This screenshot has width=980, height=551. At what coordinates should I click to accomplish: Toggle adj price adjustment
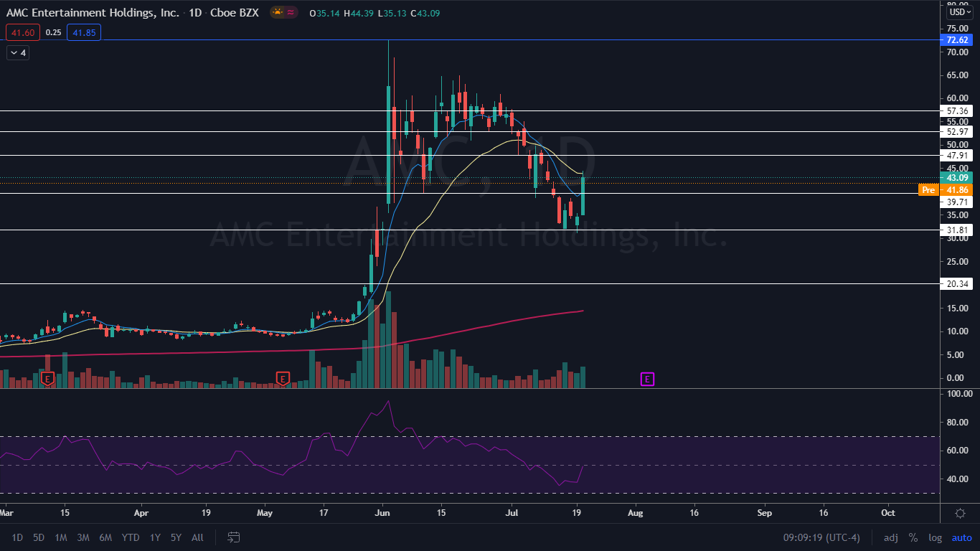891,537
